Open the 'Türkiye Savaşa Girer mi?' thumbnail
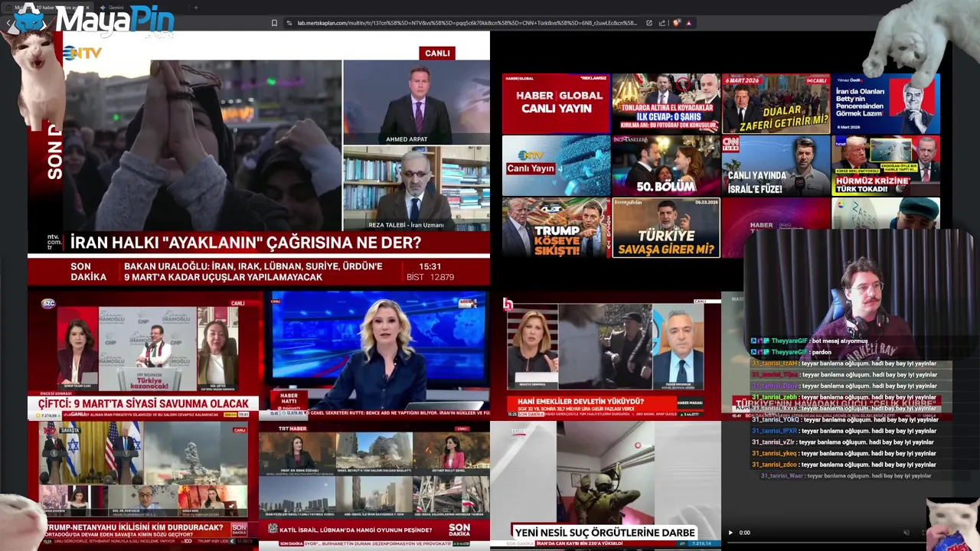Screen dimensions: 980x551 [x=666, y=227]
